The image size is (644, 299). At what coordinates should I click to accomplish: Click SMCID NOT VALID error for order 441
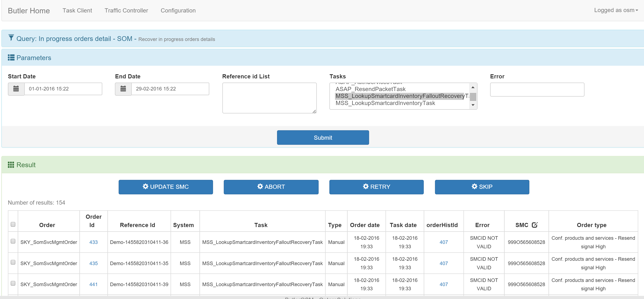coord(484,284)
